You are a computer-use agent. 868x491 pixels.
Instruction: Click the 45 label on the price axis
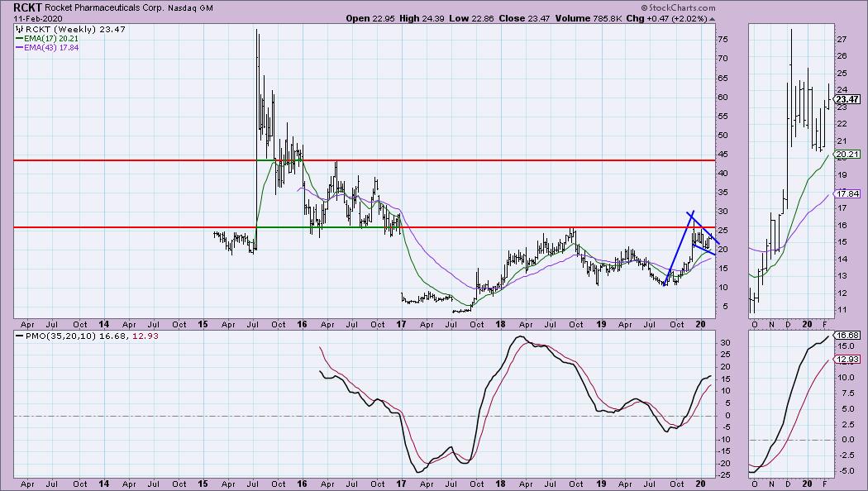[x=723, y=154]
